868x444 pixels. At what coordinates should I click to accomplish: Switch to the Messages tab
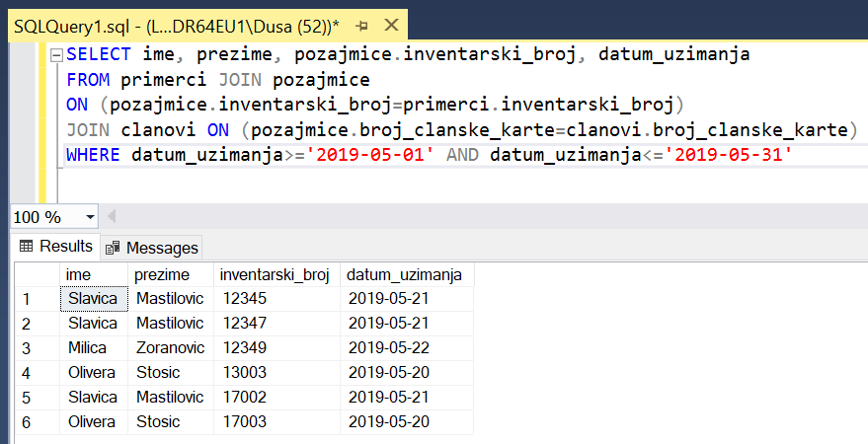tap(152, 248)
